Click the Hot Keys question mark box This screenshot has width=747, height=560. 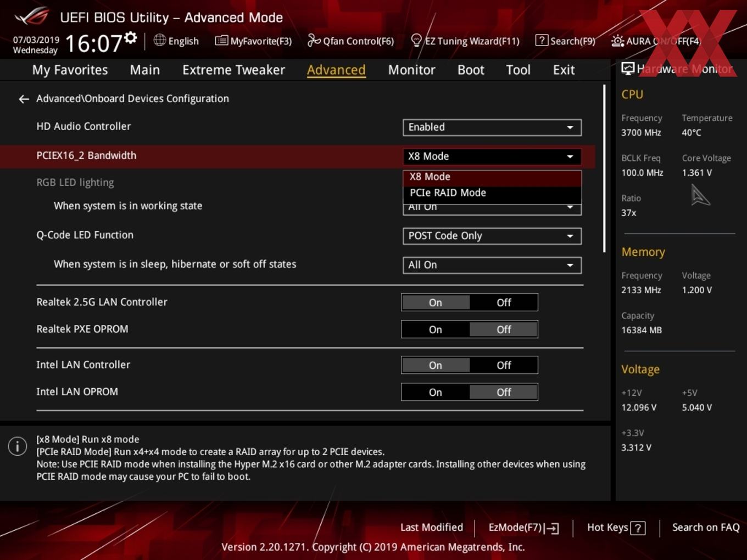coord(638,528)
